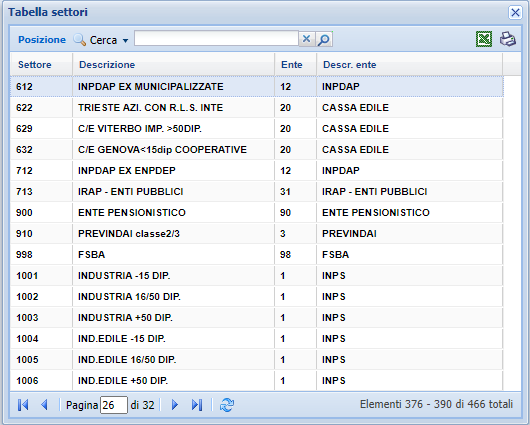
Task: Go to previous page arrow
Action: click(44, 404)
